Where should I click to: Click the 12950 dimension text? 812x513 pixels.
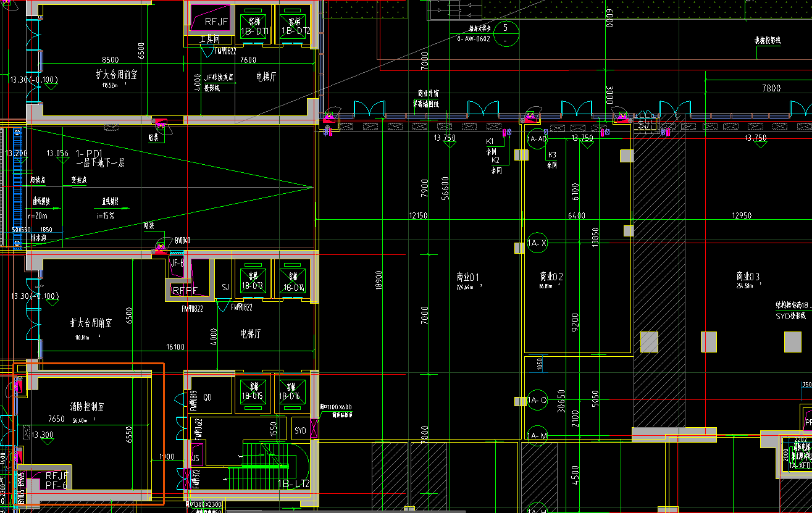point(741,215)
